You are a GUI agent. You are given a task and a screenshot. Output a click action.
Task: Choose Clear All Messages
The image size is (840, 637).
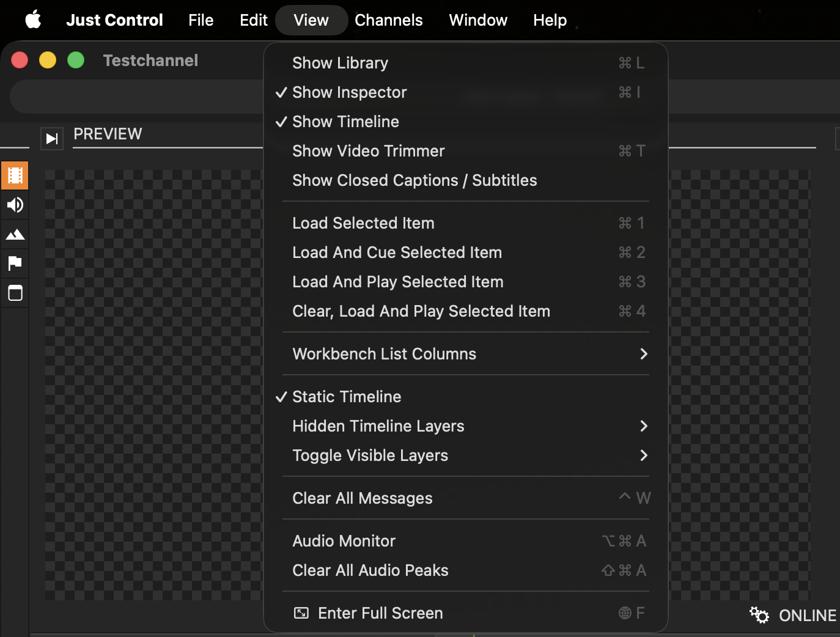coord(466,498)
